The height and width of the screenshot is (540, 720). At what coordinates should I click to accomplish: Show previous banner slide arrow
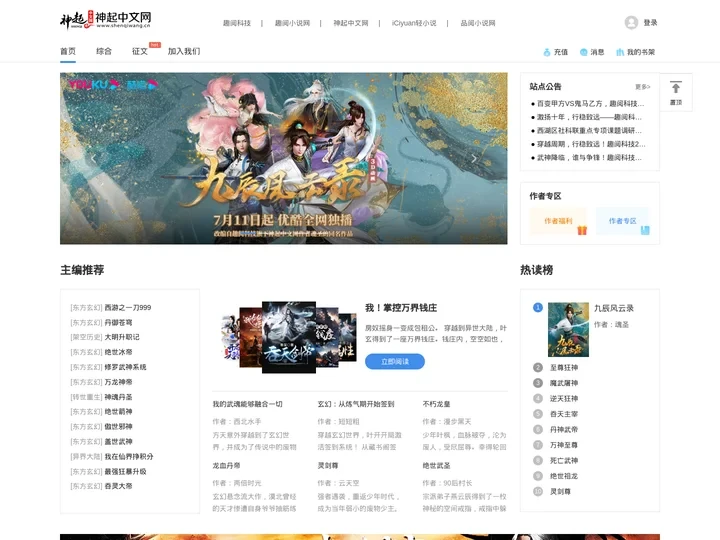pos(94,158)
